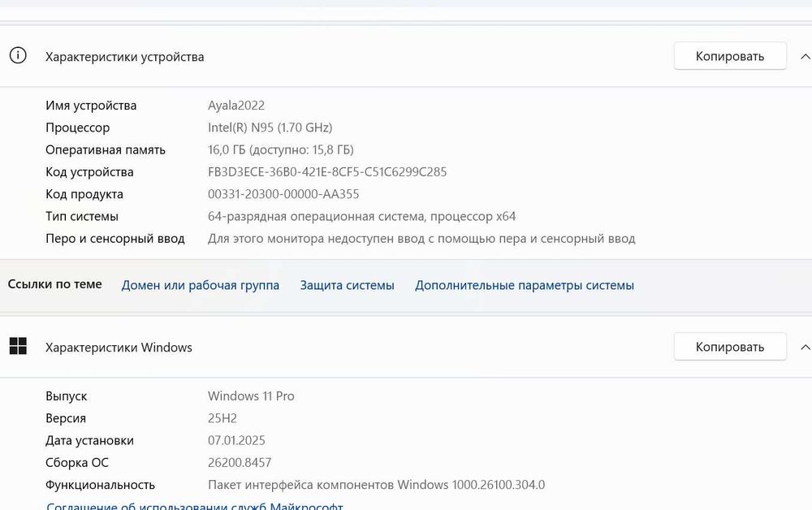Click the Характеристики Windows header title
Image resolution: width=812 pixels, height=510 pixels.
click(119, 348)
